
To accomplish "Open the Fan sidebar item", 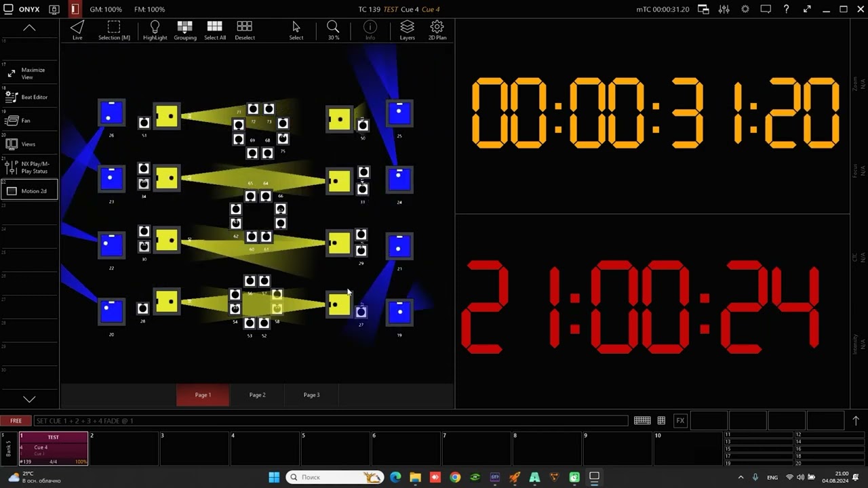I will click(29, 121).
